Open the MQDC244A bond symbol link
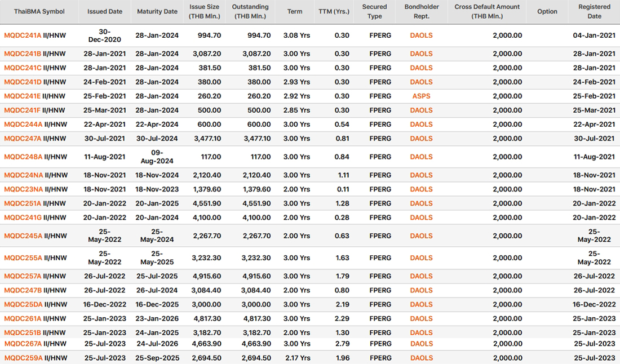 click(23, 125)
